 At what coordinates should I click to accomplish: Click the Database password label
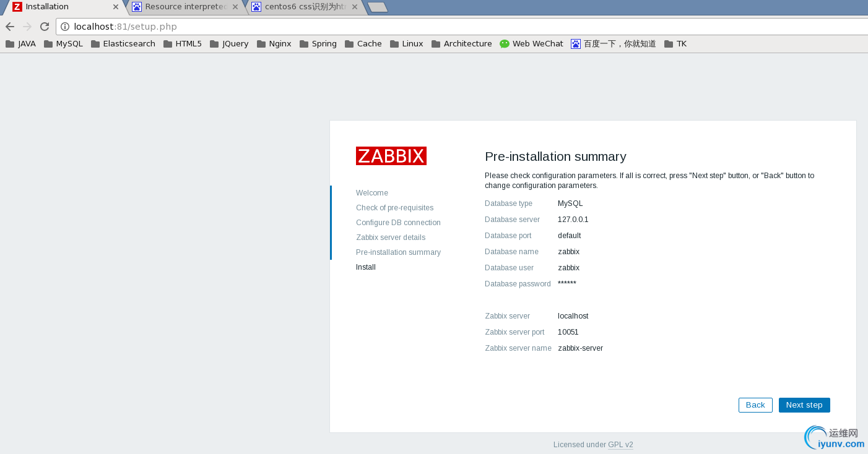518,284
